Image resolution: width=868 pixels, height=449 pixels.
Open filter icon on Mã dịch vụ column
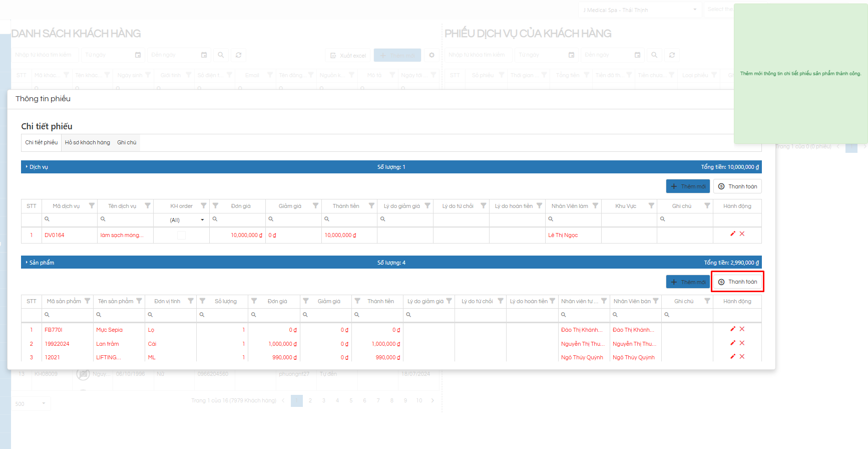click(x=92, y=205)
